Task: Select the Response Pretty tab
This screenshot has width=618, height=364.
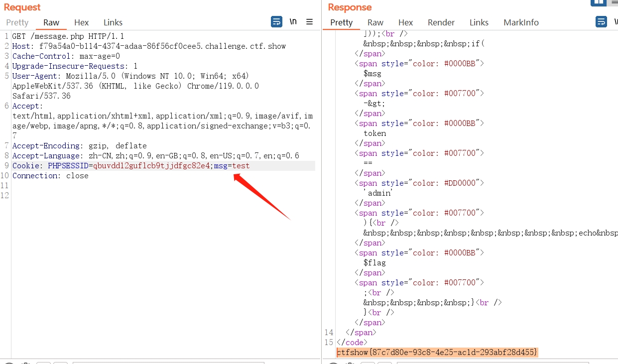Action: click(342, 22)
